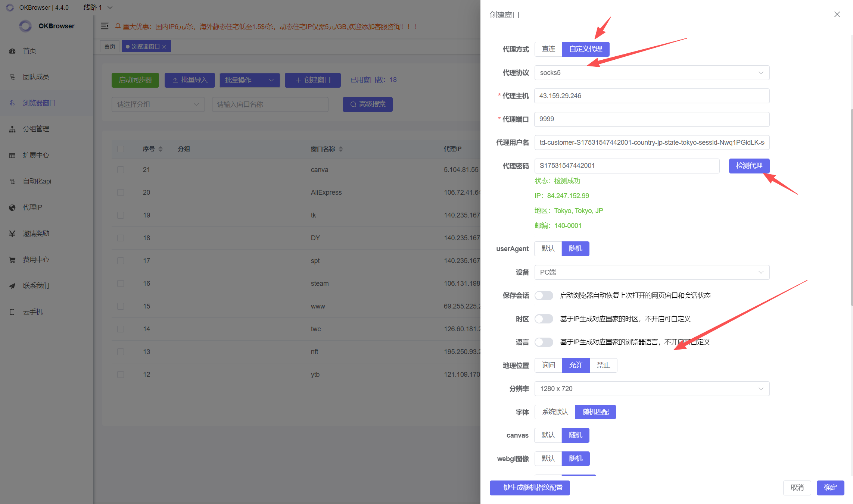Click 一键生成随机指纹配置 button
The image size is (853, 504).
(529, 488)
